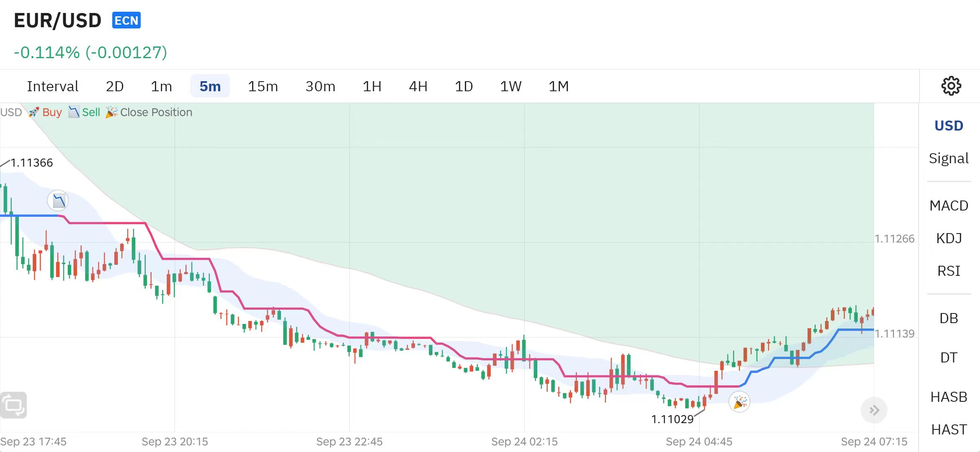Viewport: 980px width, 452px height.
Task: Select the 2D interval option
Action: tap(115, 86)
